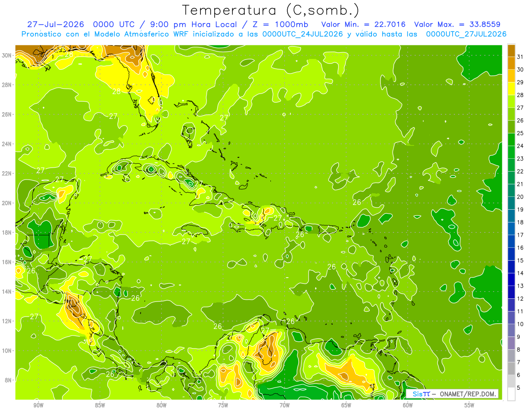Pick the dark green legend swatch between 24 and 25
This screenshot has width=532, height=411.
click(511, 140)
